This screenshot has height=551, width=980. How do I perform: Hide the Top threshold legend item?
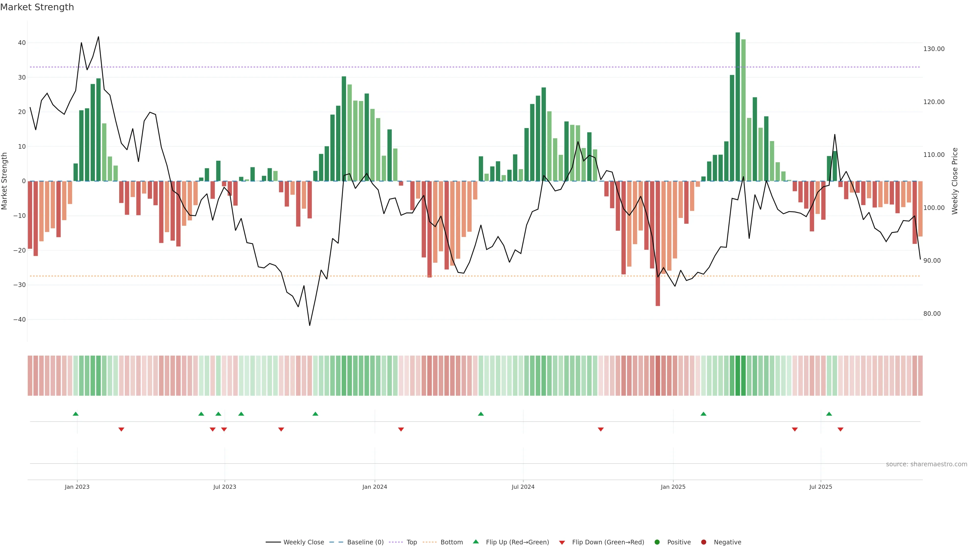411,542
